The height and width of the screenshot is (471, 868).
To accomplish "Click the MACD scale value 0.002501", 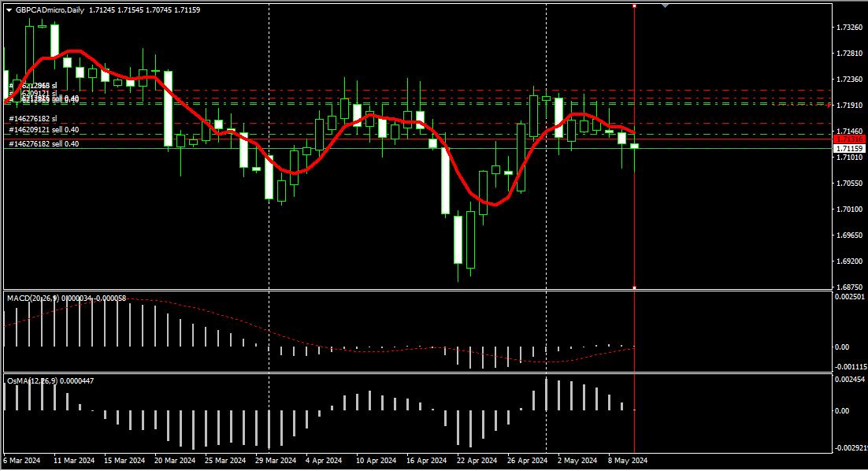I will click(849, 297).
